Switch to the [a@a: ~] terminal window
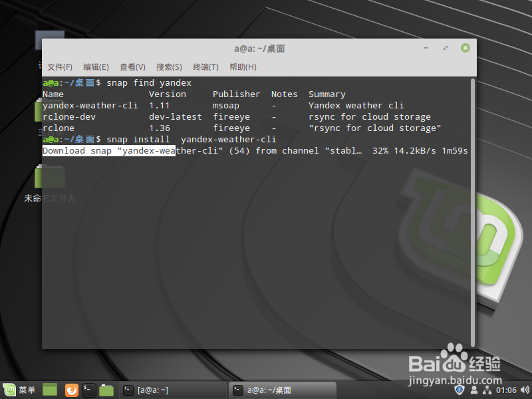Viewport: 532px width, 399px height. (x=173, y=390)
